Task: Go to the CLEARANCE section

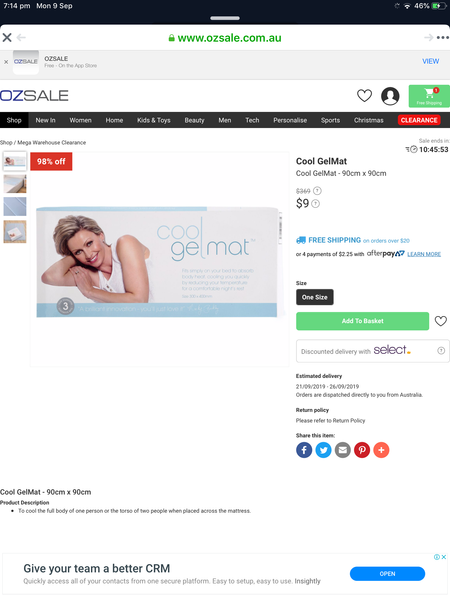Action: point(419,120)
